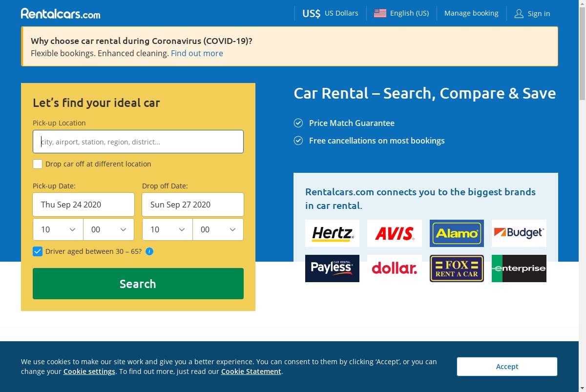
Task: Click the Budget brand logo
Action: coord(519,233)
